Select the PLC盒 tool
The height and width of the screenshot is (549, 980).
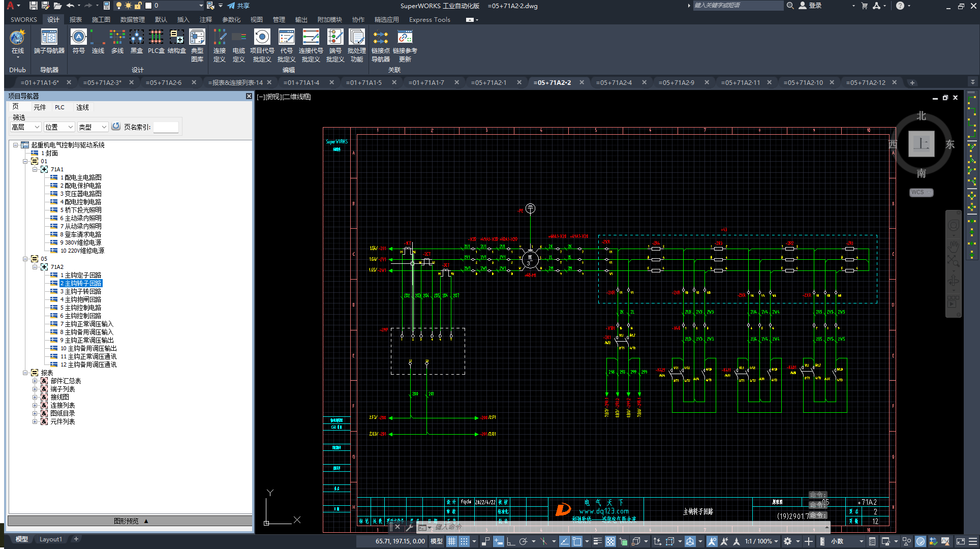[x=156, y=42]
